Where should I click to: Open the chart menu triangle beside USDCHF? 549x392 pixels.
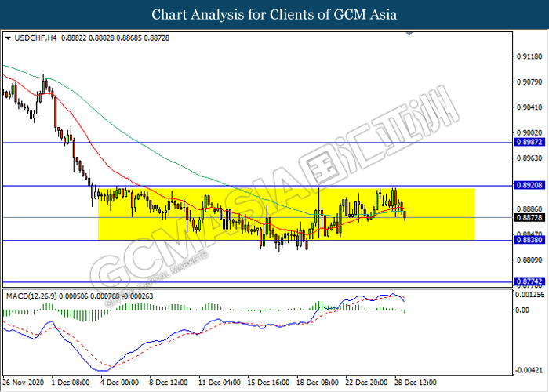tap(8, 38)
